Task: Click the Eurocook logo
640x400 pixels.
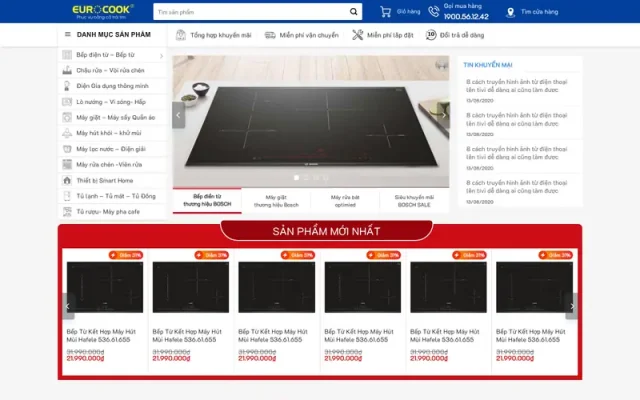Action: (102, 11)
